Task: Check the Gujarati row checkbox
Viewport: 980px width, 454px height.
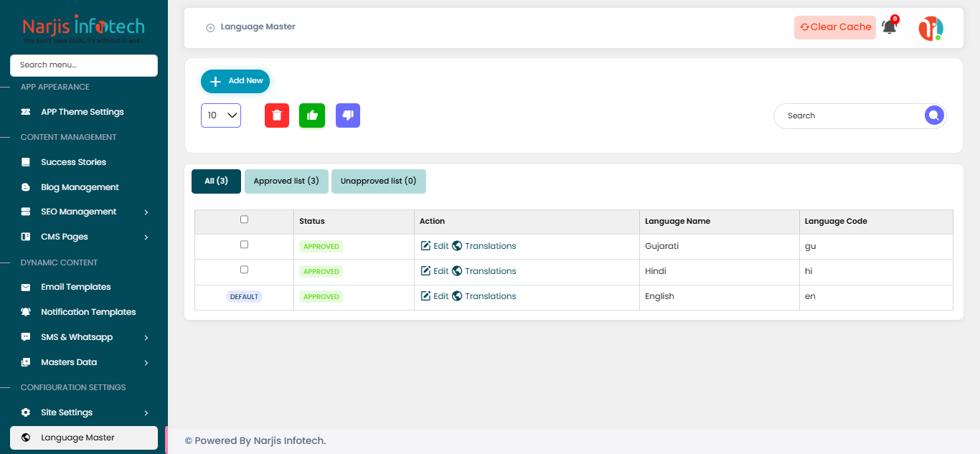Action: tap(244, 245)
